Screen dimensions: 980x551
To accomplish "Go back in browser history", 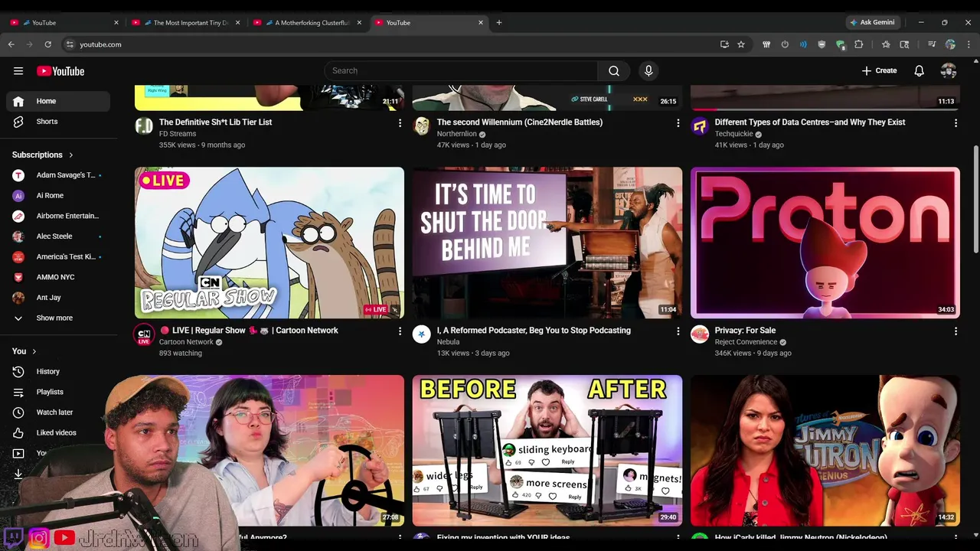I will coord(11,44).
